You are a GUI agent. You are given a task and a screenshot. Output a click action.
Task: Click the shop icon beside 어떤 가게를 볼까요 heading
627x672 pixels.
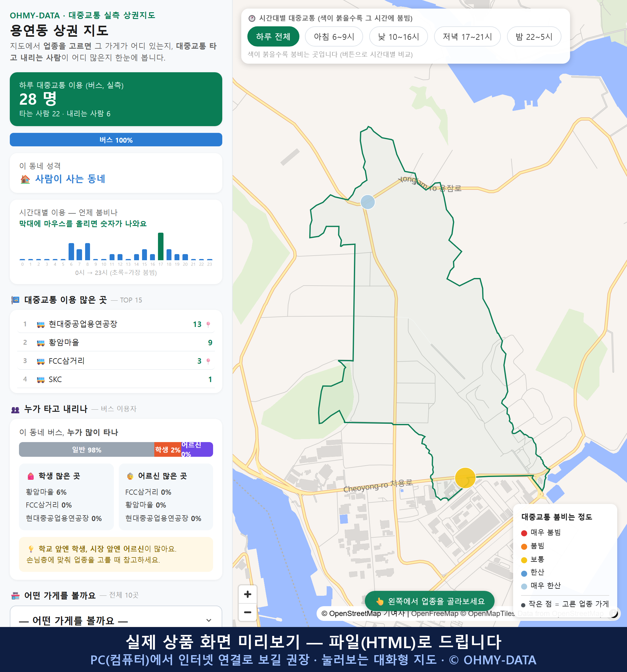pyautogui.click(x=15, y=595)
